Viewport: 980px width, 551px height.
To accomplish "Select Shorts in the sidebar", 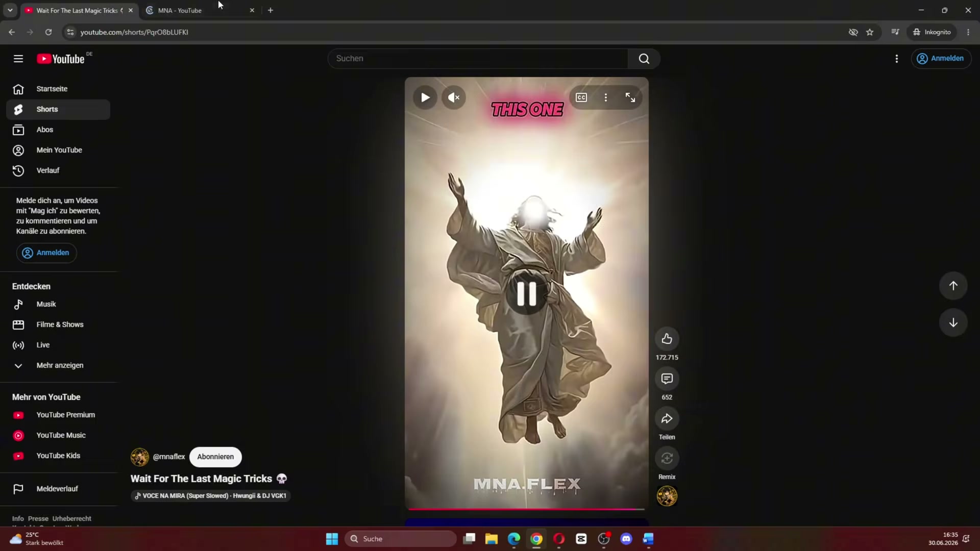I will pyautogui.click(x=58, y=109).
